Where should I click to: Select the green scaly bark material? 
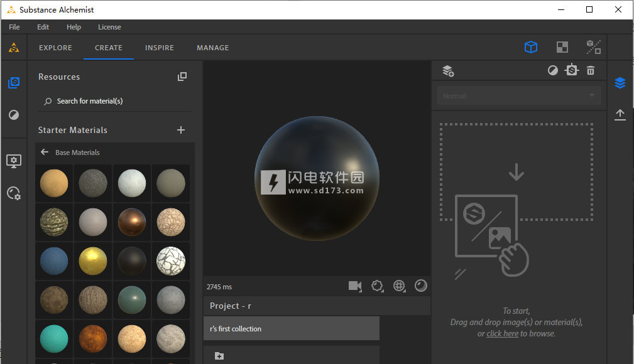54,222
